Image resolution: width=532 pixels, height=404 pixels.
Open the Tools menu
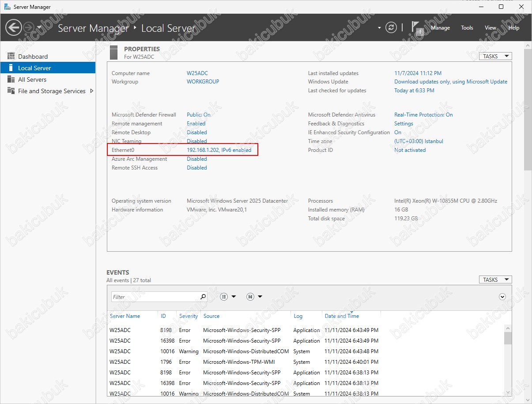coord(467,28)
